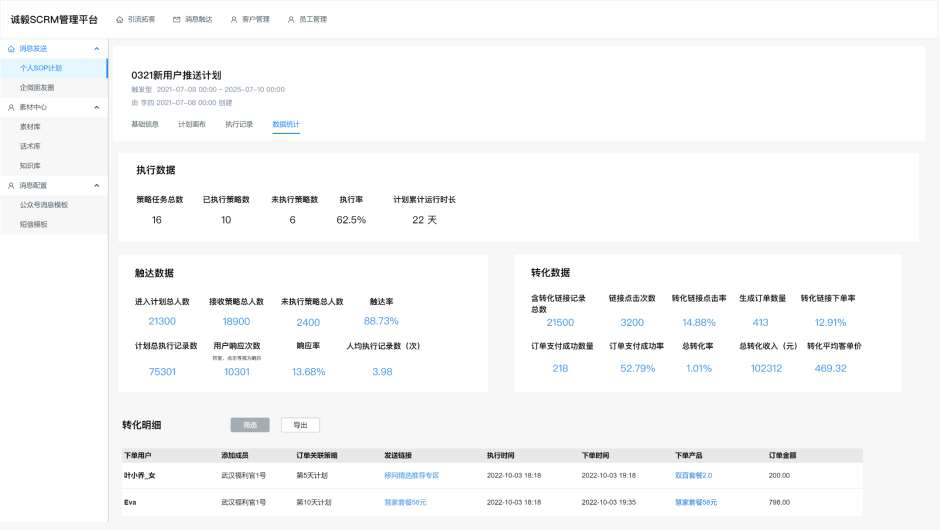Click the house icon beside 消息发送 in sidebar
Viewport: 940px width, 530px height.
coord(11,48)
